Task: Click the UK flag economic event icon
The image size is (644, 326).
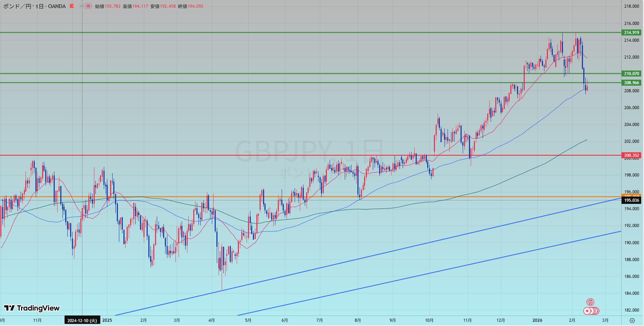Action: 590,302
